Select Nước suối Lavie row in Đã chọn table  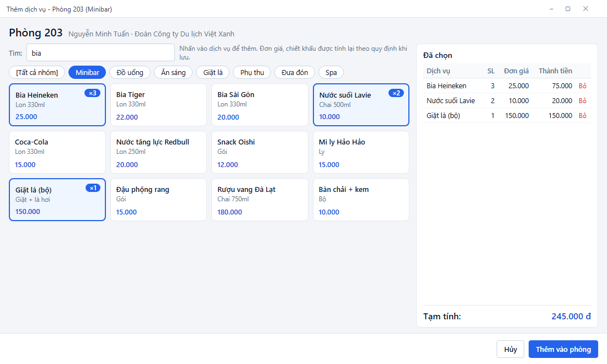(x=507, y=100)
